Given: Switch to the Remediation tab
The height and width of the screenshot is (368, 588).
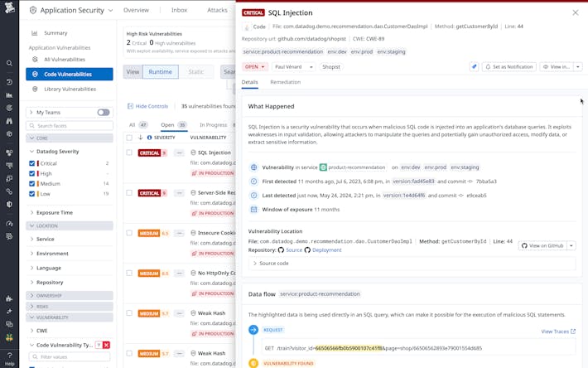Looking at the screenshot, I should point(285,82).
